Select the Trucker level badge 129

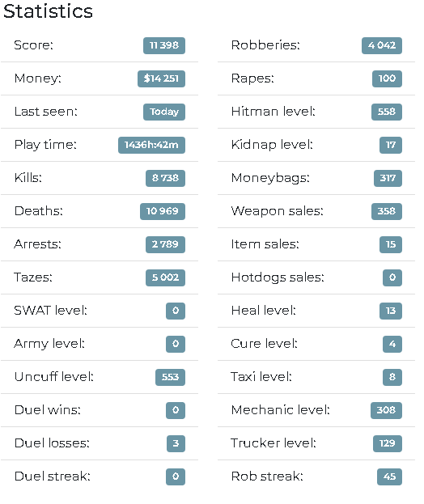point(388,443)
